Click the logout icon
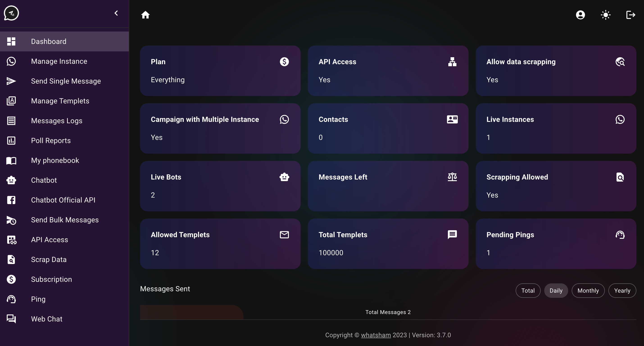Image resolution: width=644 pixels, height=346 pixels. 630,15
